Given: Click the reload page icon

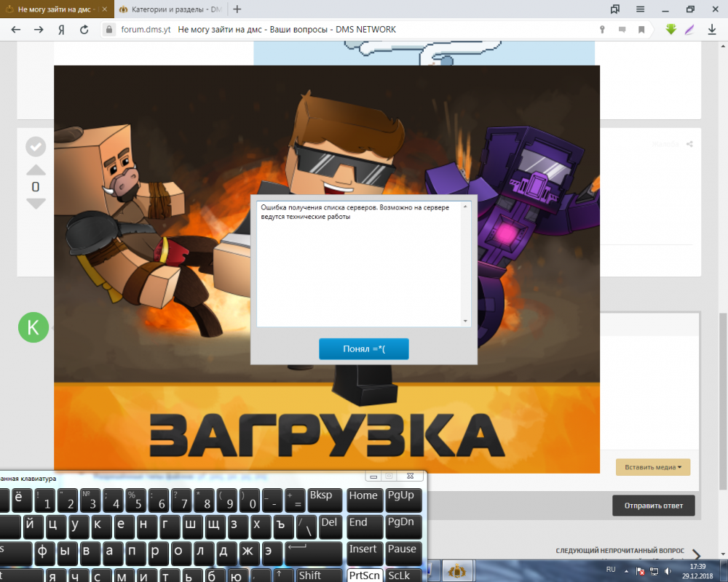Looking at the screenshot, I should tap(82, 29).
